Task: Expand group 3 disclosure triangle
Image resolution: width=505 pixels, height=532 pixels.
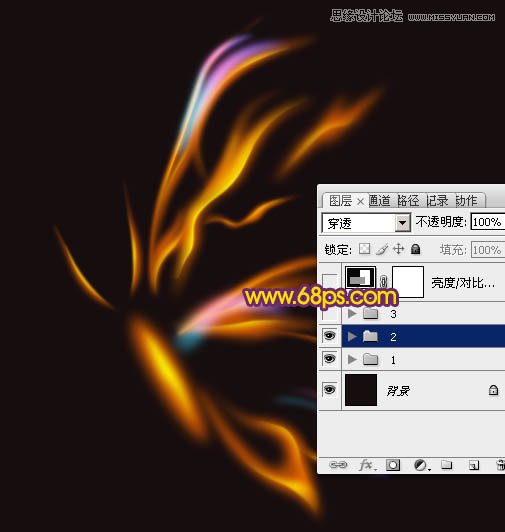Action: pos(352,314)
